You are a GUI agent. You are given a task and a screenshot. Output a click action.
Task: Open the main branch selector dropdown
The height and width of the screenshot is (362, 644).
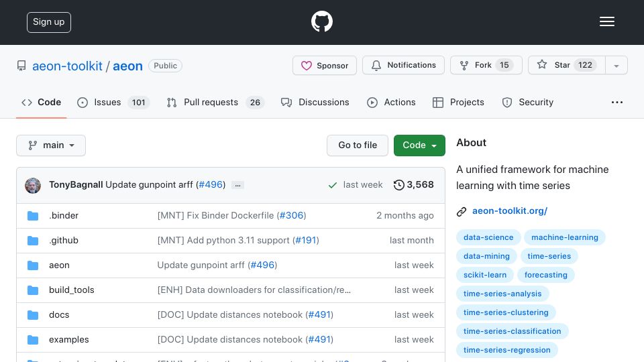click(x=51, y=145)
